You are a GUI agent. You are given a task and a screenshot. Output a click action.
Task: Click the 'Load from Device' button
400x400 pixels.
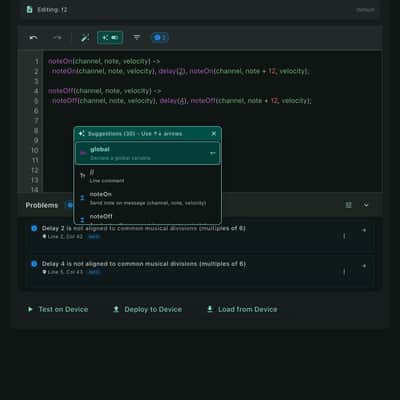(242, 309)
